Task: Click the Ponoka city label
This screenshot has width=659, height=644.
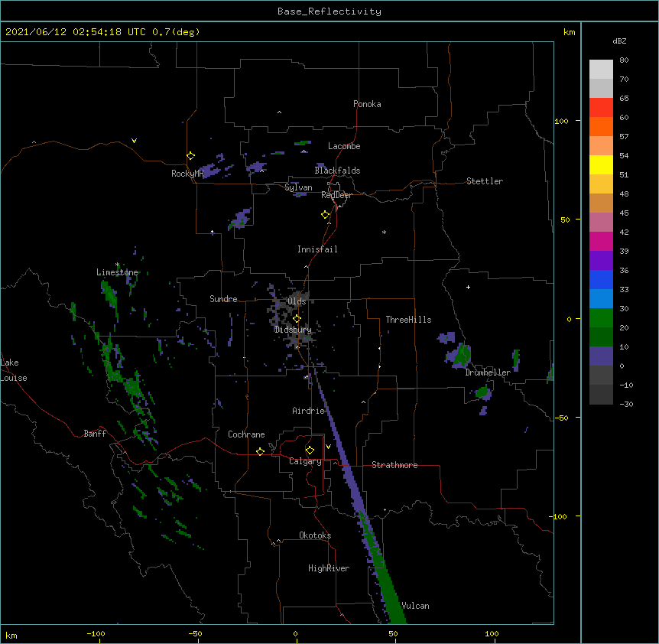Action: coord(367,104)
